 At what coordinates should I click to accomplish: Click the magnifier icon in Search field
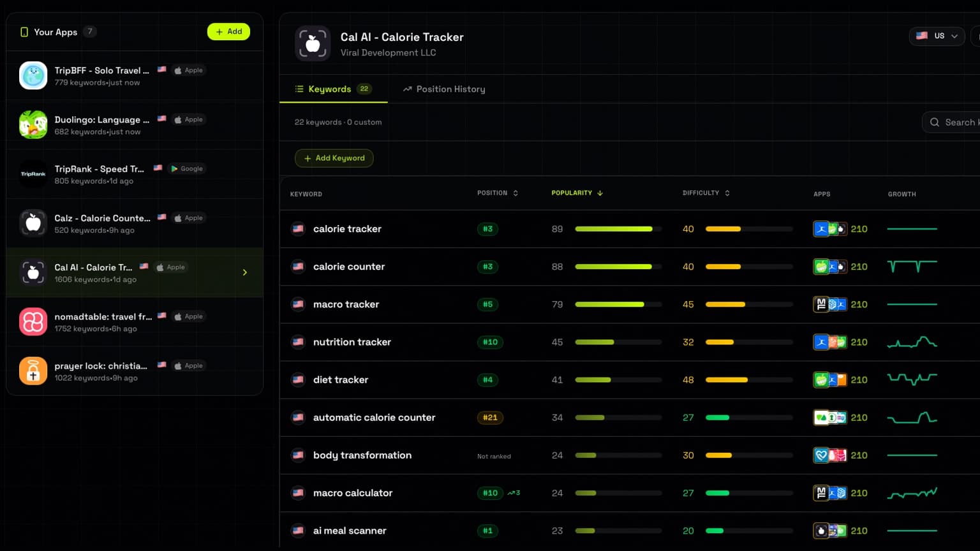[x=935, y=122]
